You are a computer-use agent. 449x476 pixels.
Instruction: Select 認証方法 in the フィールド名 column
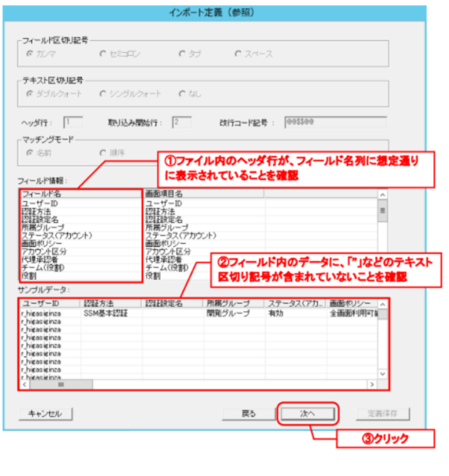37,211
